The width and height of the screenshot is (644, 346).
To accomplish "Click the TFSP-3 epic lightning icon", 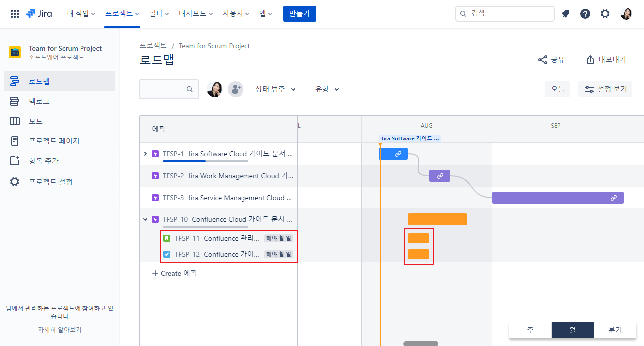I will point(155,198).
